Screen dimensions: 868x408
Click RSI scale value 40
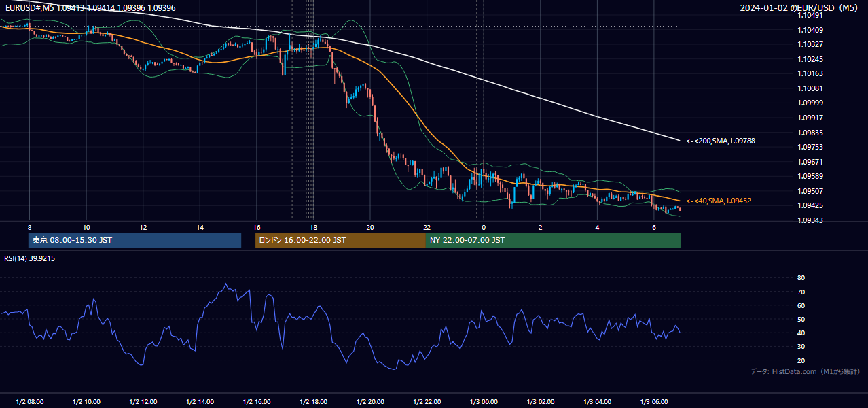(801, 333)
